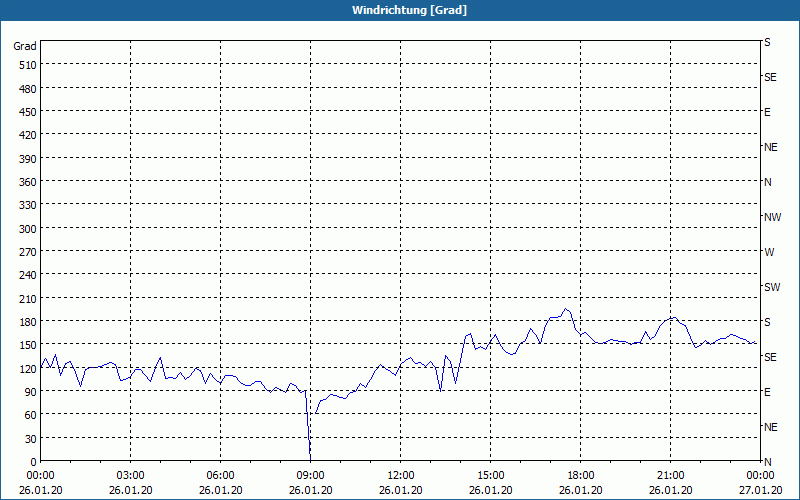Click the "Windrichtung [Grad]" chart title

pos(409,10)
